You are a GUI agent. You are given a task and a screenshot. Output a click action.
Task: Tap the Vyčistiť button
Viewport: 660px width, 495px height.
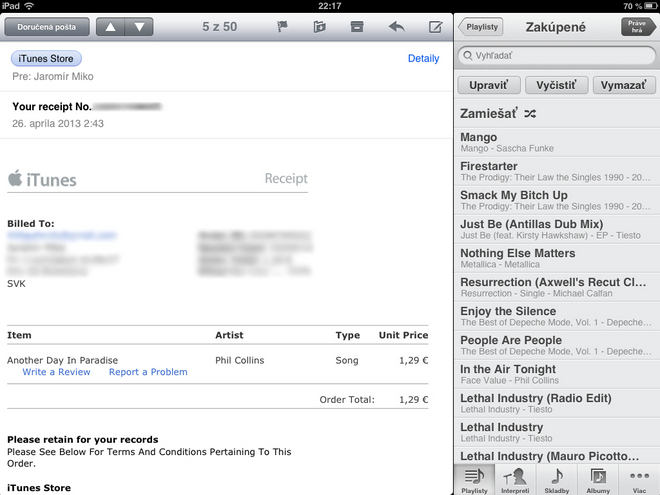point(556,85)
